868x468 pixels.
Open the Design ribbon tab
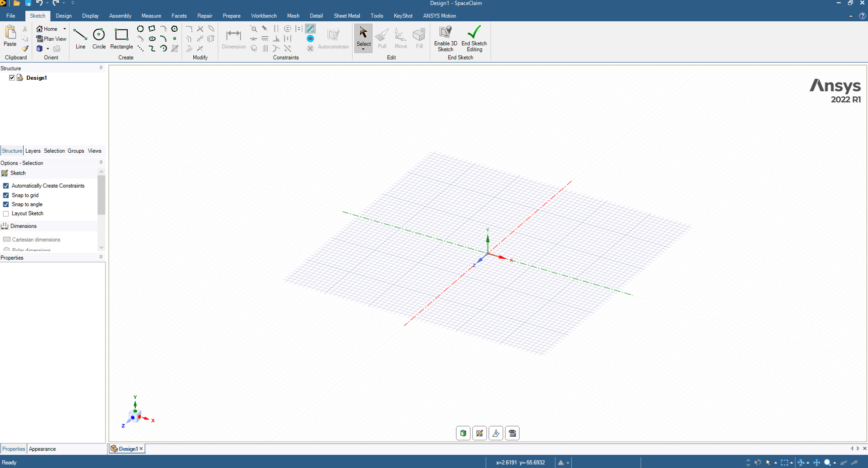[64, 16]
